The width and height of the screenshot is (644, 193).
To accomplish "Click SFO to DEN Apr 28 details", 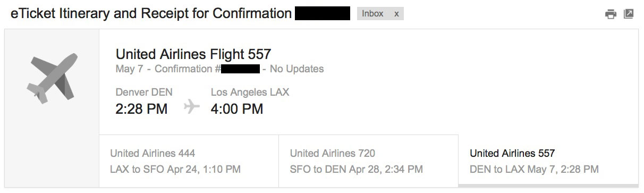I will (357, 170).
